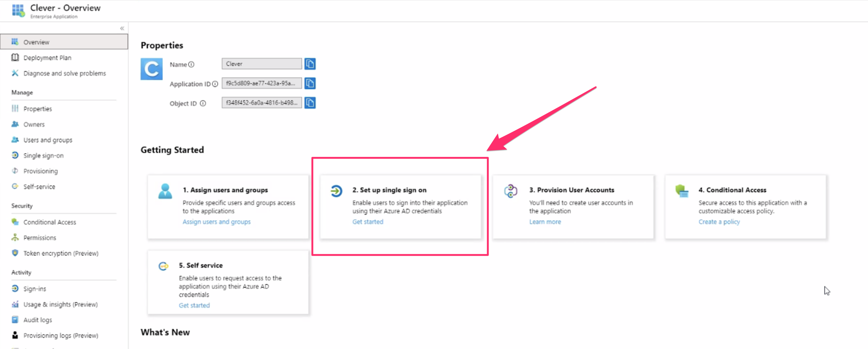Click inside the Name input field

[261, 64]
